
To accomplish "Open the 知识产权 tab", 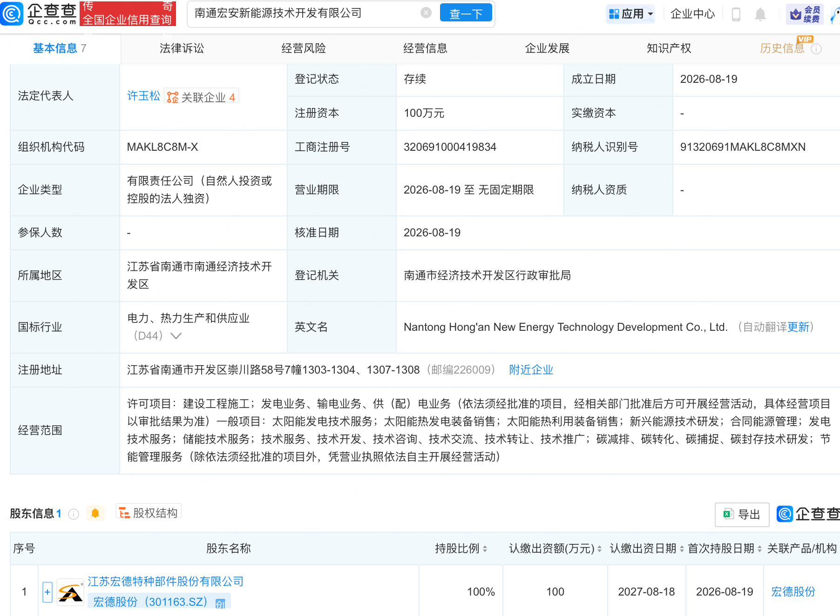I will 669,48.
